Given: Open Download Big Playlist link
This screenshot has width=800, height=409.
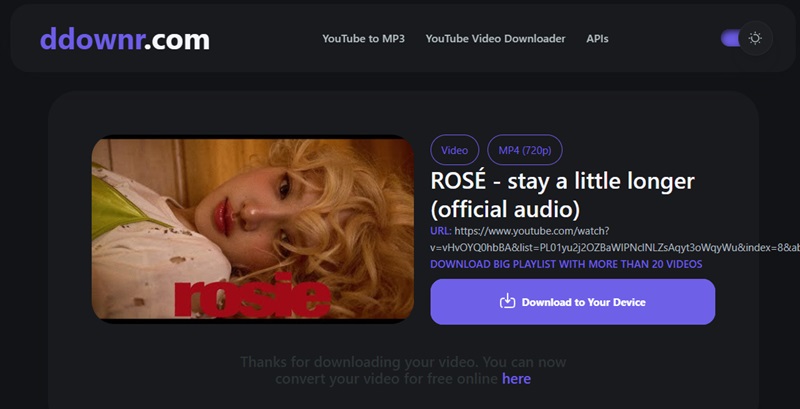Looking at the screenshot, I should (566, 264).
